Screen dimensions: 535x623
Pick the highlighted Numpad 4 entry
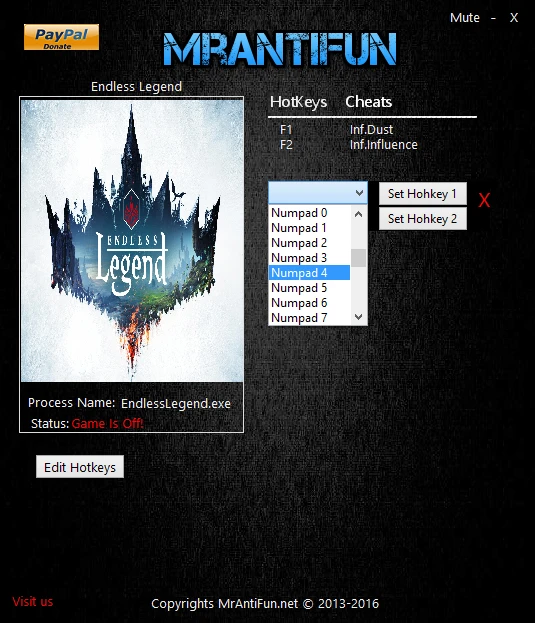(x=309, y=273)
